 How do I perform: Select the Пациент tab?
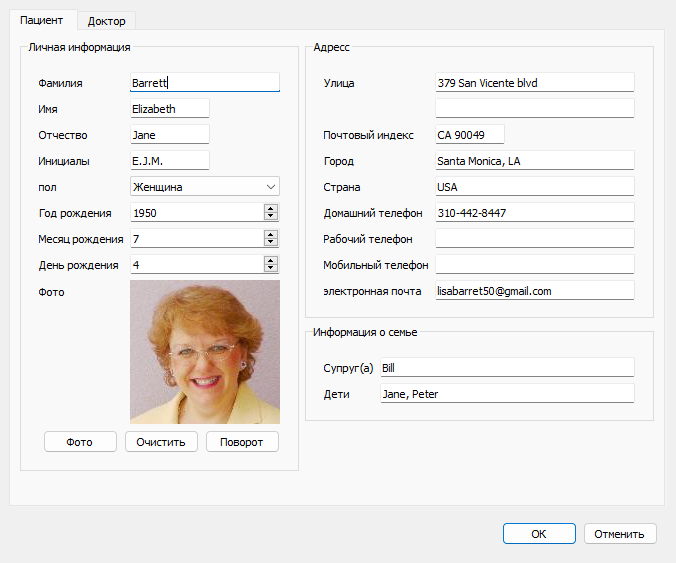42,20
